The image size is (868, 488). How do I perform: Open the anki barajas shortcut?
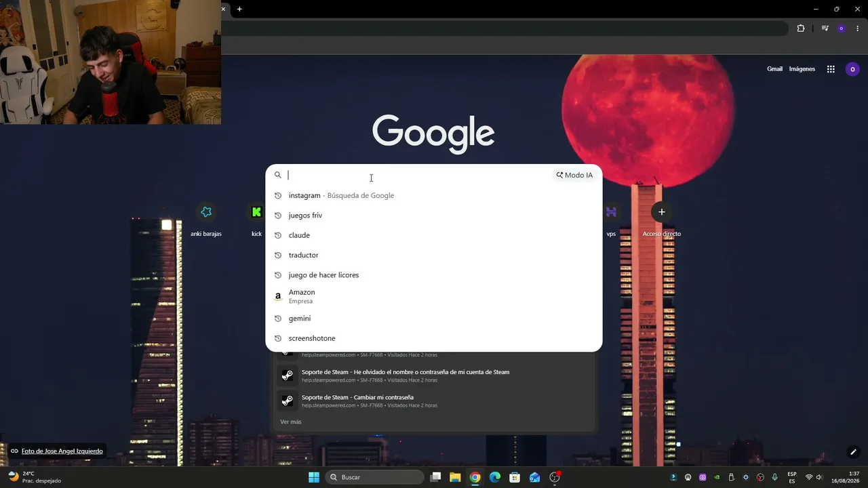click(x=206, y=220)
